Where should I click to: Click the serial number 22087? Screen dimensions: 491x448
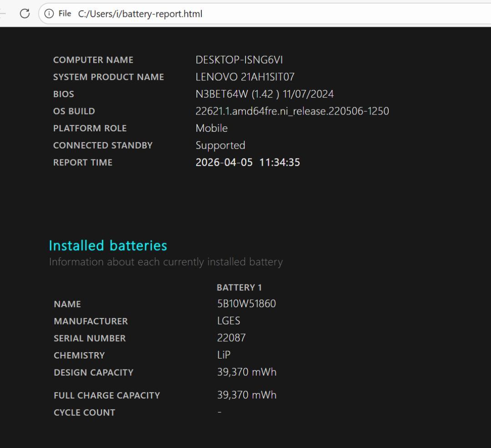(x=230, y=338)
